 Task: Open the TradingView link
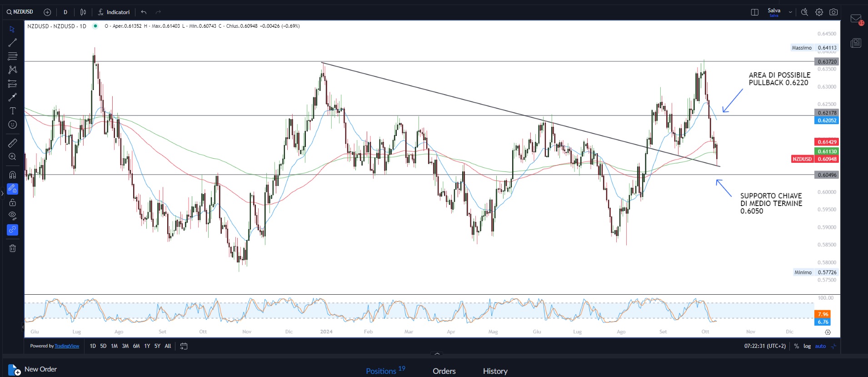point(67,346)
